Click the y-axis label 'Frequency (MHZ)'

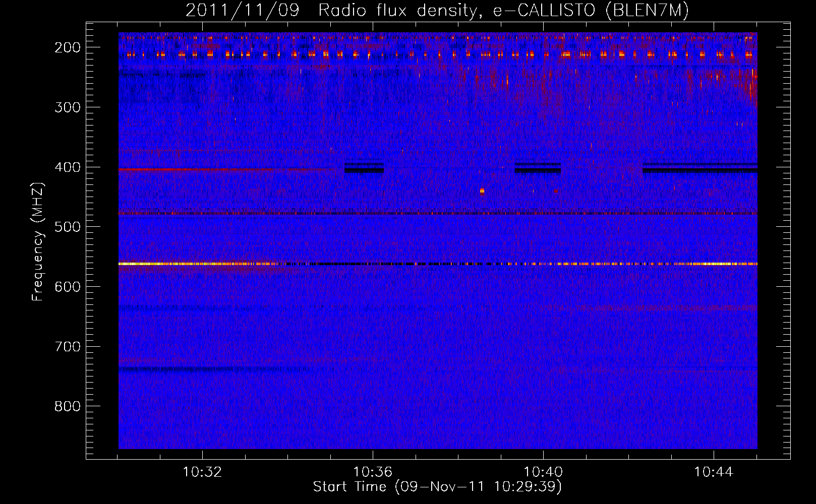click(x=38, y=241)
